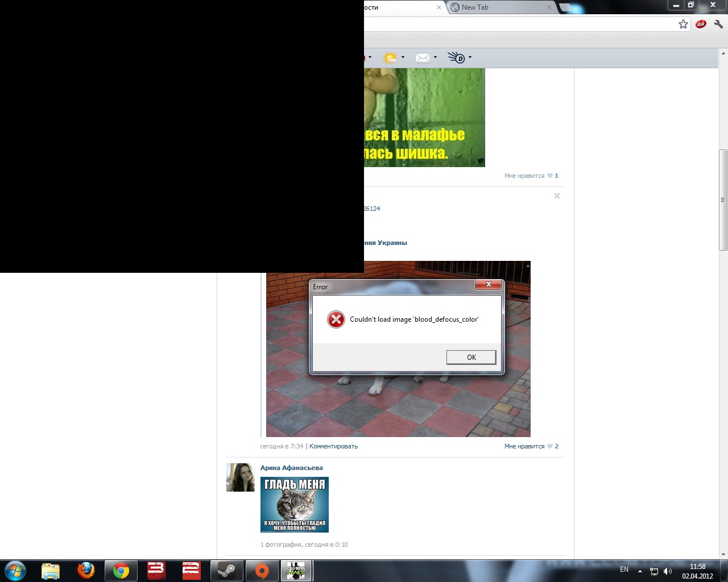Click the Call of Duty MW3 taskbar icon
Viewport: 728px width, 582px height.
tap(296, 570)
